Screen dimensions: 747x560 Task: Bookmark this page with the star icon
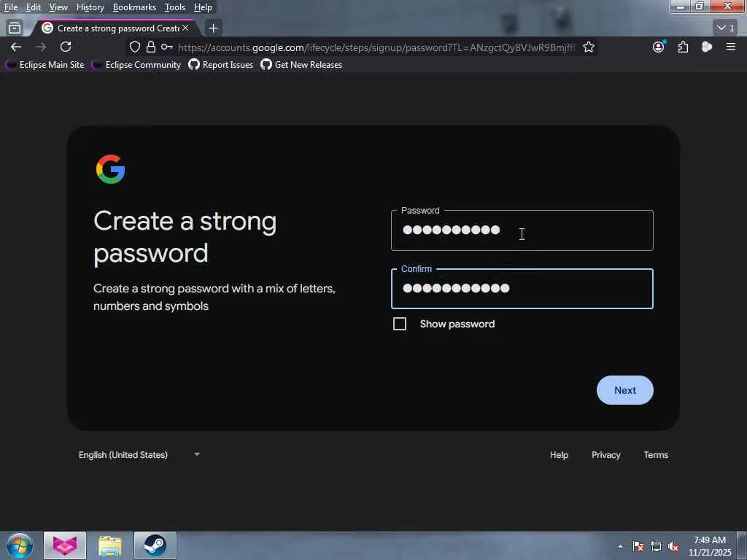[x=589, y=47]
